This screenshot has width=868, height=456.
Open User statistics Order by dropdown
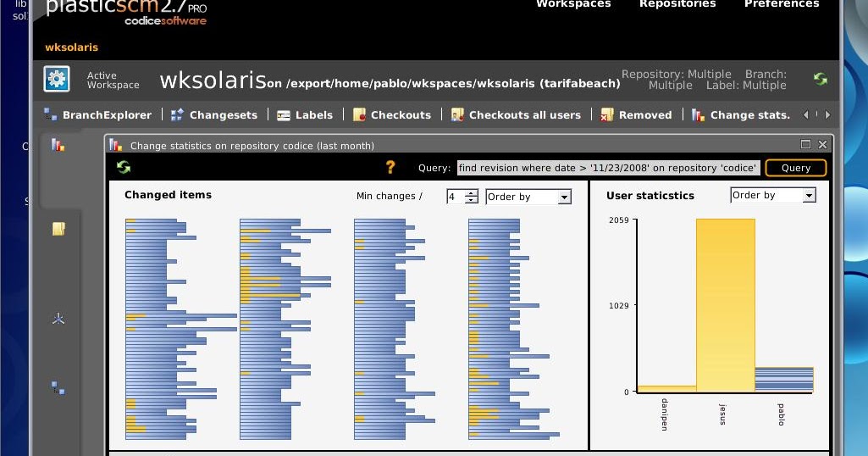coord(773,195)
